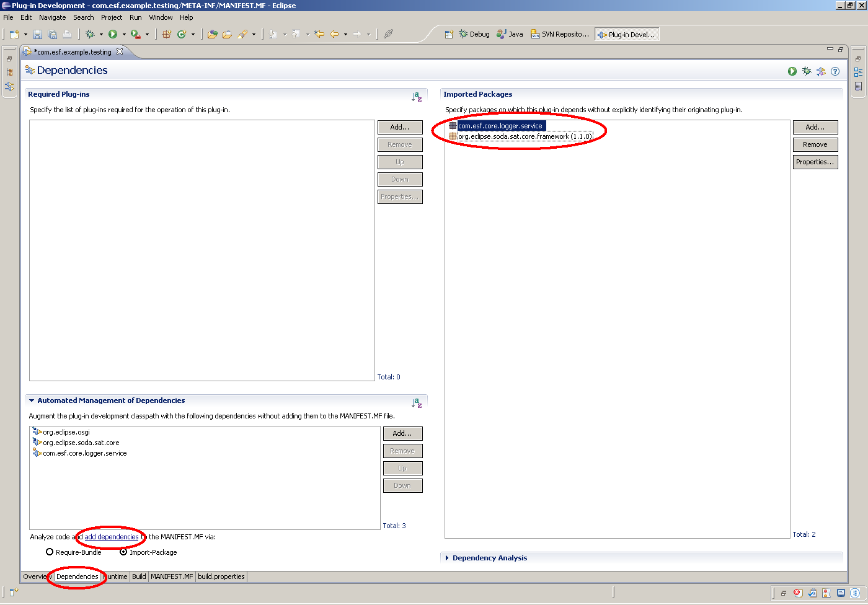
Task: Click the Back navigation arrow icon
Action: coord(334,34)
